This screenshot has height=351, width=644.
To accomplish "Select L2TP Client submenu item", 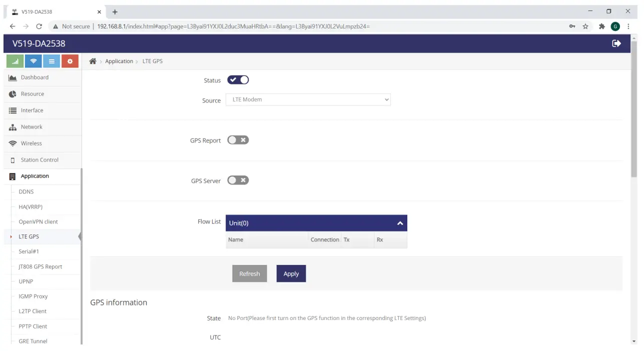I will pyautogui.click(x=33, y=311).
